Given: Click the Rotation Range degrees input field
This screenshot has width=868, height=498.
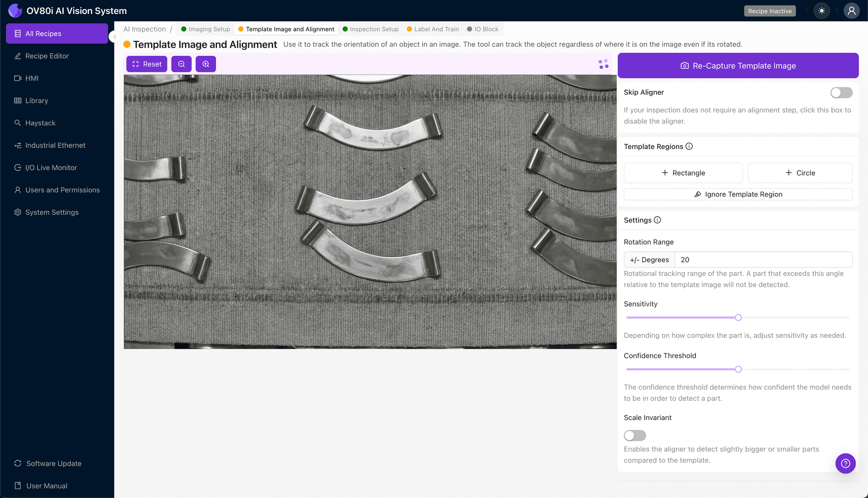Looking at the screenshot, I should [763, 259].
